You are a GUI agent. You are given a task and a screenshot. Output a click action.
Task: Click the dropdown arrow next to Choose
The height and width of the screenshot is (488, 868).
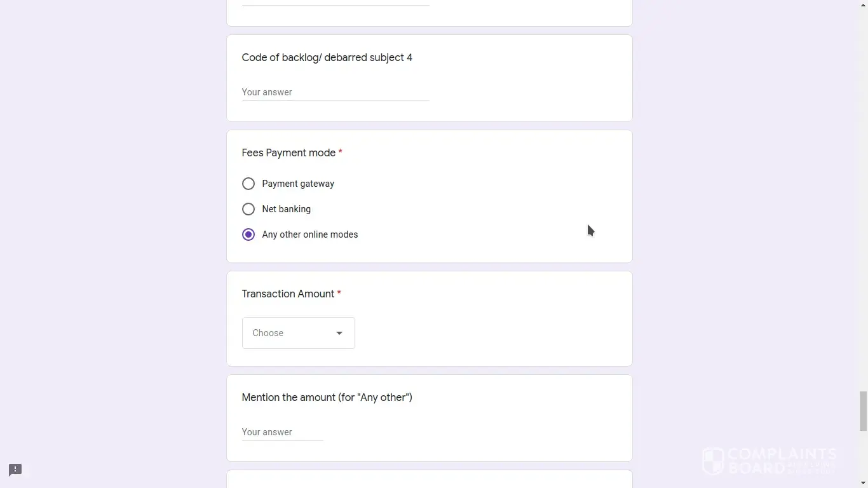(339, 333)
